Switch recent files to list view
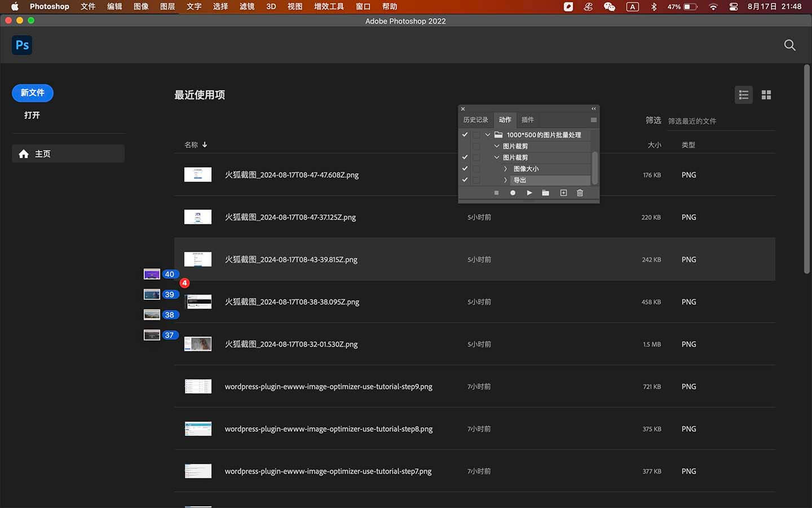812x508 pixels. pyautogui.click(x=744, y=95)
